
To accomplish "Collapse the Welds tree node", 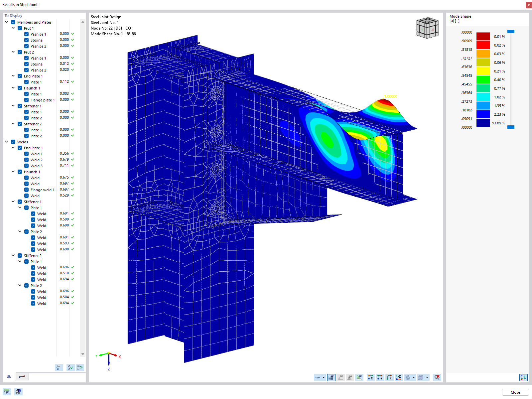I will click(7, 142).
